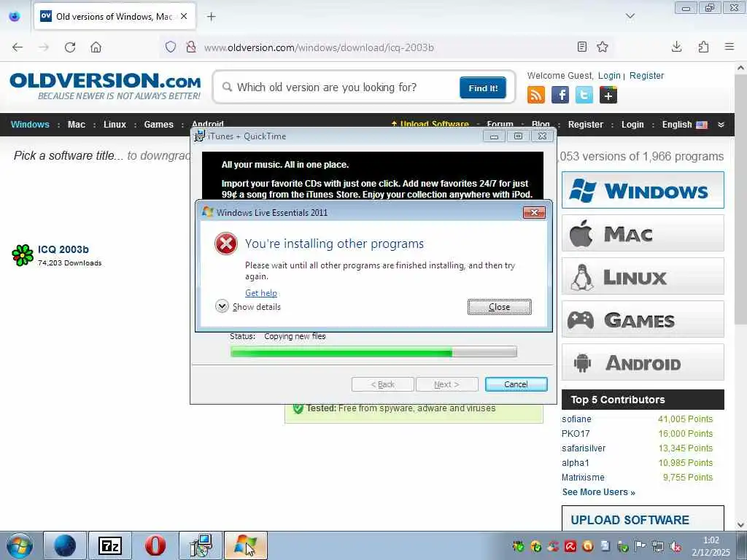The height and width of the screenshot is (560, 747).
Task: Bookmark this page with the star icon
Action: 603,47
